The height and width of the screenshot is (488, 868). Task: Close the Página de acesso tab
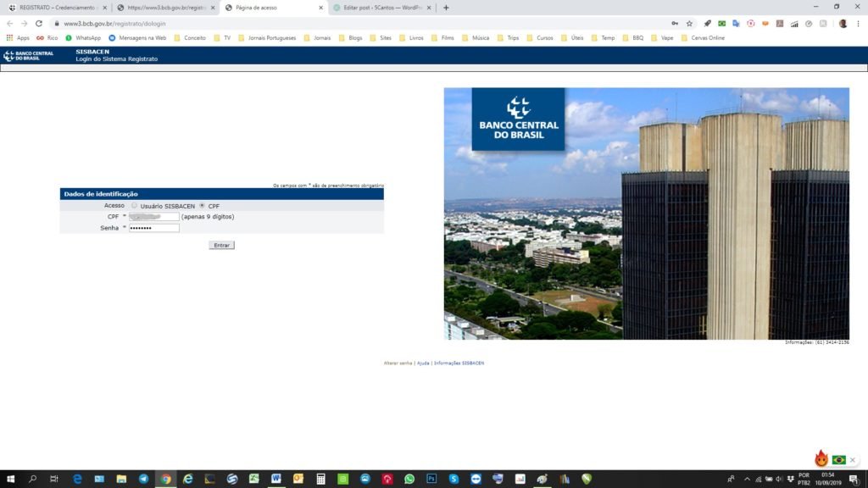click(320, 8)
